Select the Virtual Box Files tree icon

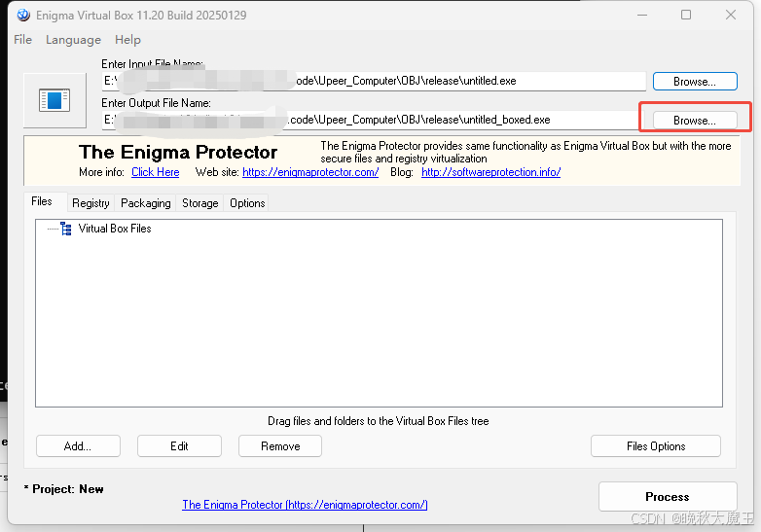coord(66,229)
